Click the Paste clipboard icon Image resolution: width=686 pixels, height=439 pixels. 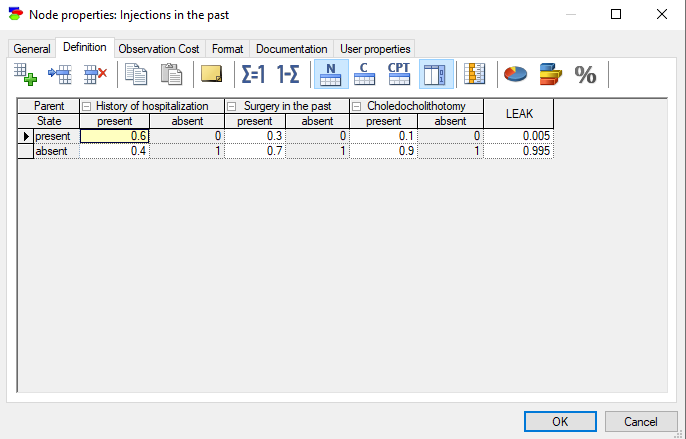[x=171, y=74]
